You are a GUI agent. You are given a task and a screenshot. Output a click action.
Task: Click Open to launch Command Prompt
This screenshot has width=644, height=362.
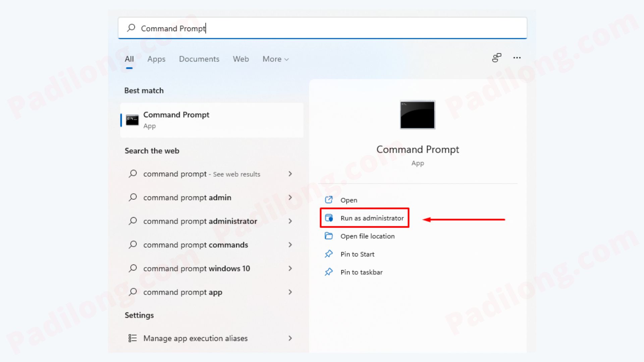(348, 200)
